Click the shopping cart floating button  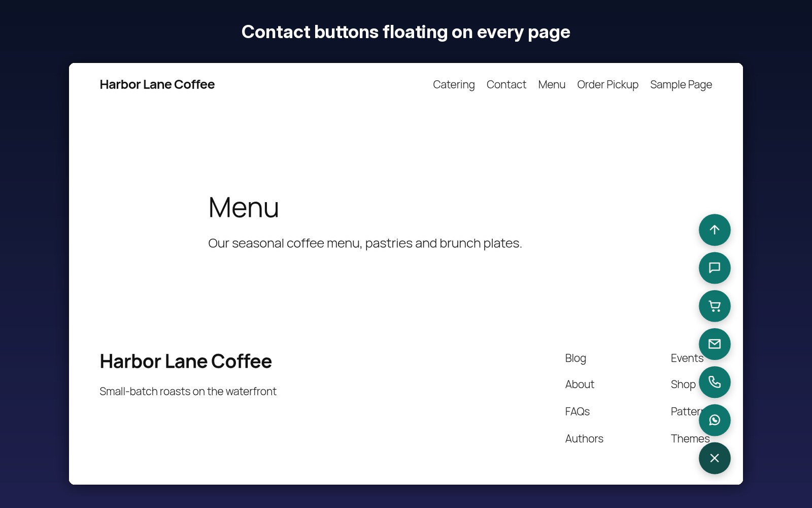[x=715, y=306]
